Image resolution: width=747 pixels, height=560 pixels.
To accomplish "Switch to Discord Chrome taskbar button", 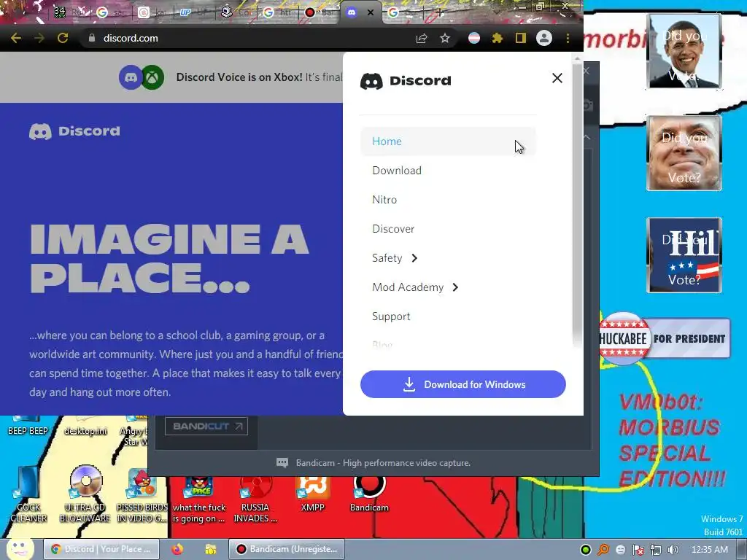I will click(101, 549).
